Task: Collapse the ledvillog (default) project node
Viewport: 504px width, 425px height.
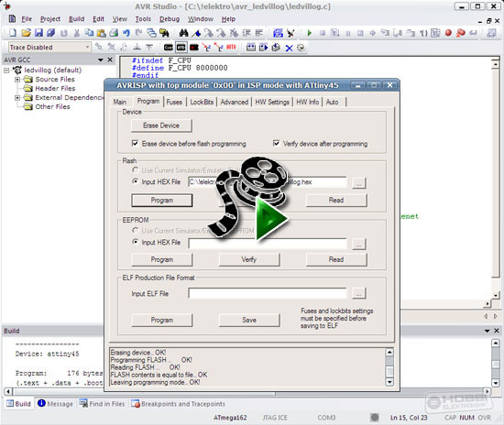Action: click(6, 70)
